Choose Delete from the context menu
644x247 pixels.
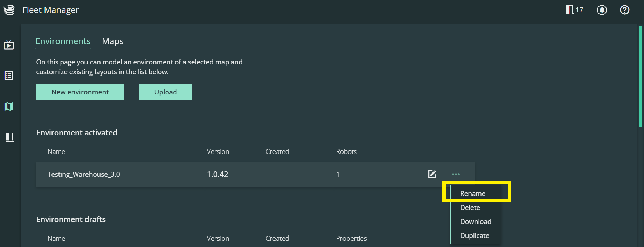coord(470,207)
